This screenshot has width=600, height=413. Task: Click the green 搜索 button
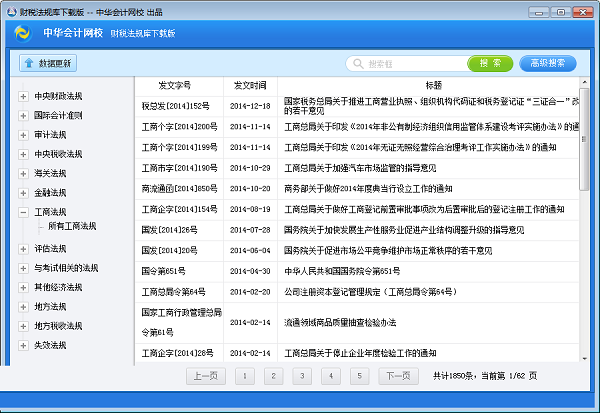pos(490,63)
